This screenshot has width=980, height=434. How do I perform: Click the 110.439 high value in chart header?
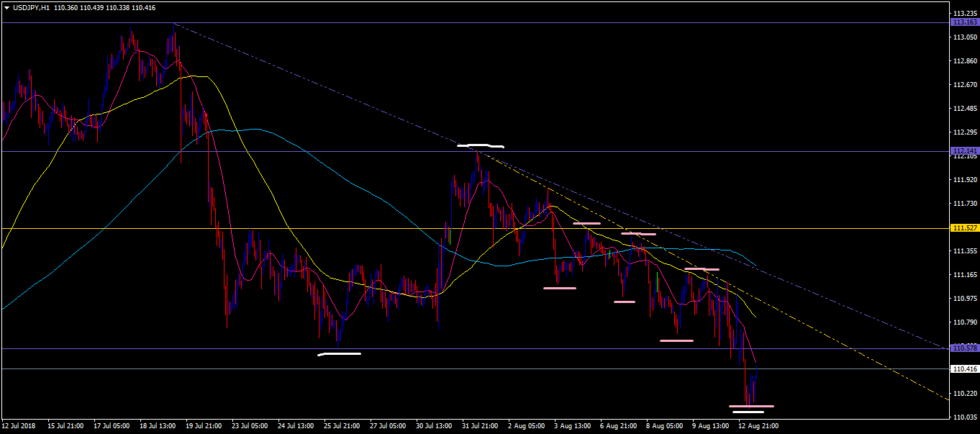click(93, 7)
